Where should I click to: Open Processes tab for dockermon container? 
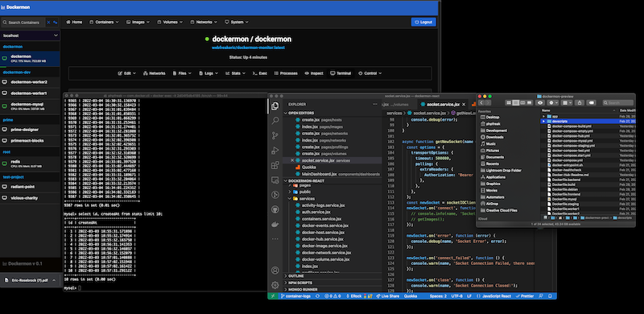(x=286, y=73)
